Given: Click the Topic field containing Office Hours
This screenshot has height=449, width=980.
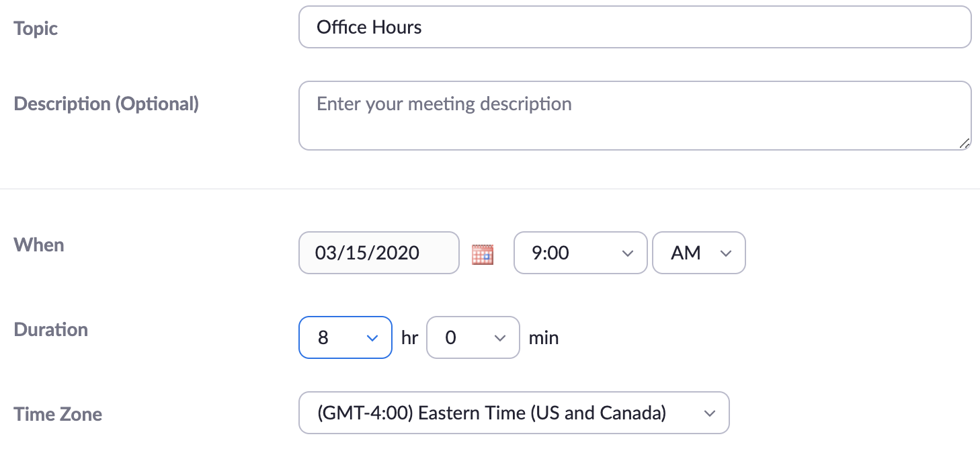Looking at the screenshot, I should coord(635,27).
